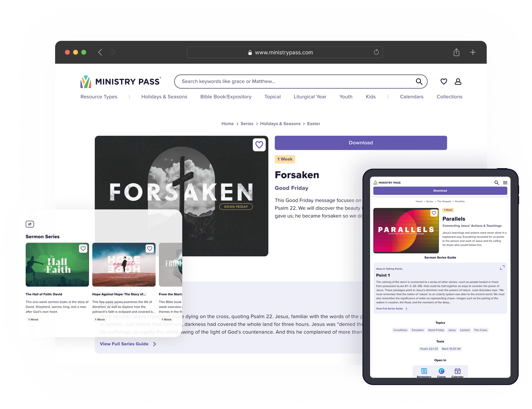Open Hope Against Hope series thumbnail
Image resolution: width=532 pixels, height=409 pixels.
pyautogui.click(x=124, y=265)
